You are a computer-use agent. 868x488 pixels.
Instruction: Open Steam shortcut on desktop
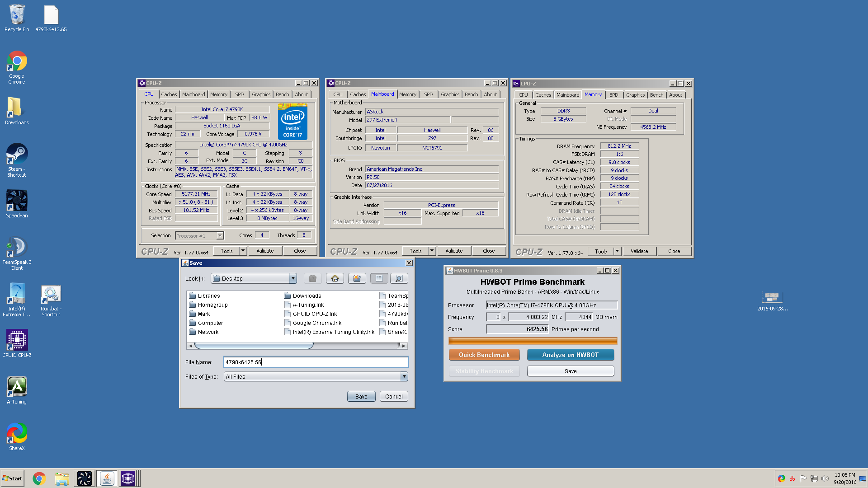(x=17, y=160)
